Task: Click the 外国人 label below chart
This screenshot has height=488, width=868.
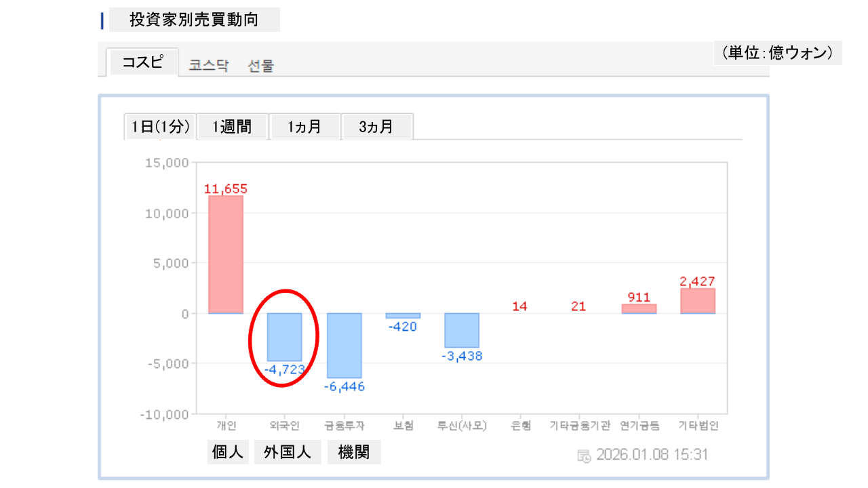Action: coord(288,453)
